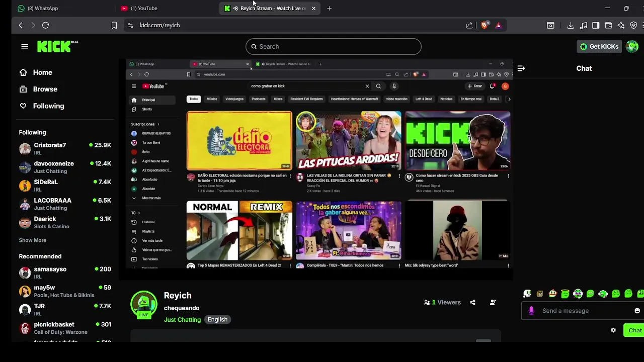Open SiDeRaL channel in Following
The width and height of the screenshot is (644, 362).
click(65, 186)
